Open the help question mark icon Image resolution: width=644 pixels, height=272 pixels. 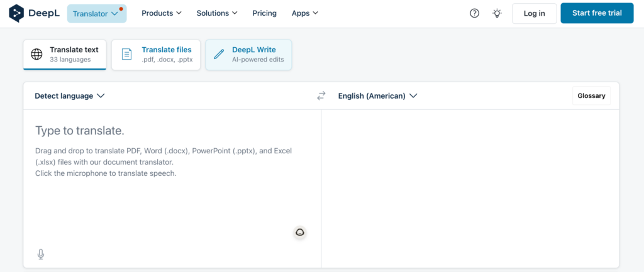point(474,13)
